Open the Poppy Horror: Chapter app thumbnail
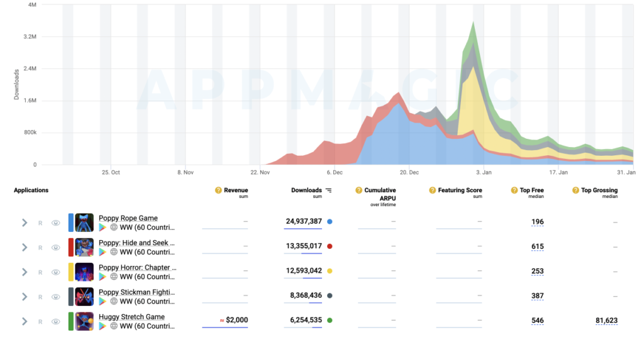 pyautogui.click(x=84, y=272)
